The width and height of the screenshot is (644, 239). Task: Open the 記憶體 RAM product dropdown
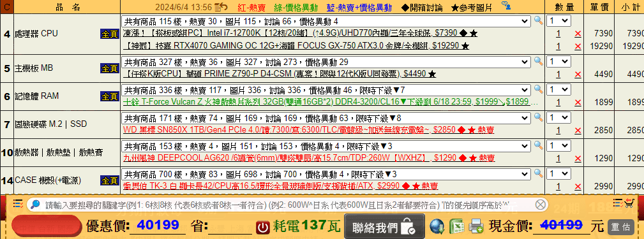(x=326, y=91)
